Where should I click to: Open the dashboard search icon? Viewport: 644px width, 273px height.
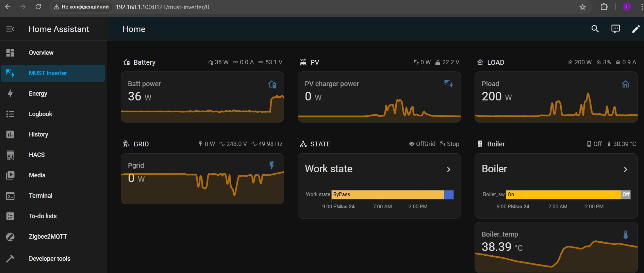tap(595, 29)
